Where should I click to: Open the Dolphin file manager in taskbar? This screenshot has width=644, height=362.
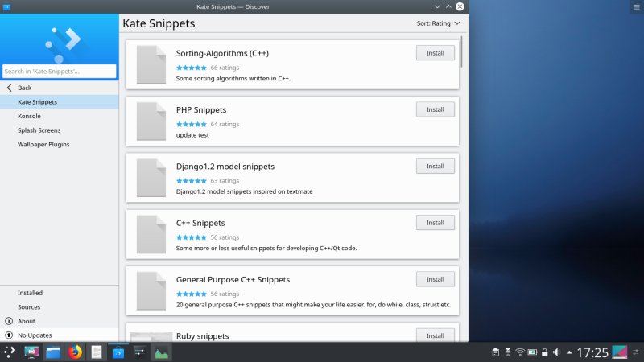coord(53,352)
